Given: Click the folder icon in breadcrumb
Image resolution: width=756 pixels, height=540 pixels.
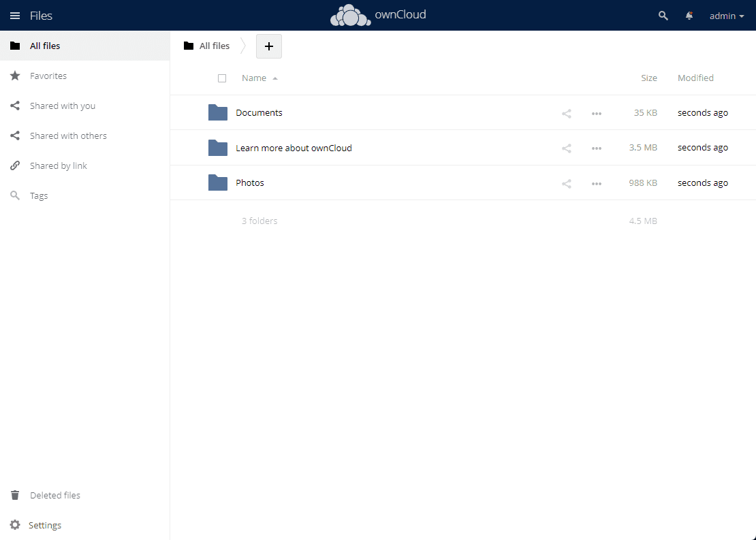Looking at the screenshot, I should point(189,46).
